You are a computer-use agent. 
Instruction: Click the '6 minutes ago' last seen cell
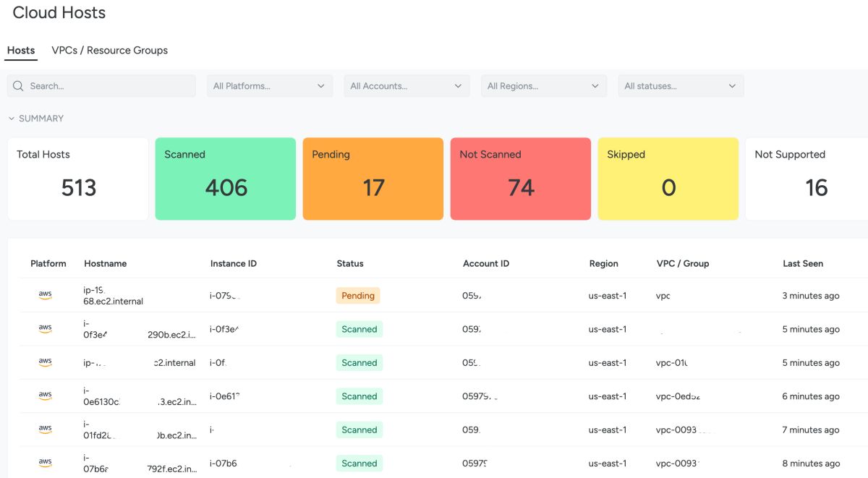click(x=811, y=396)
